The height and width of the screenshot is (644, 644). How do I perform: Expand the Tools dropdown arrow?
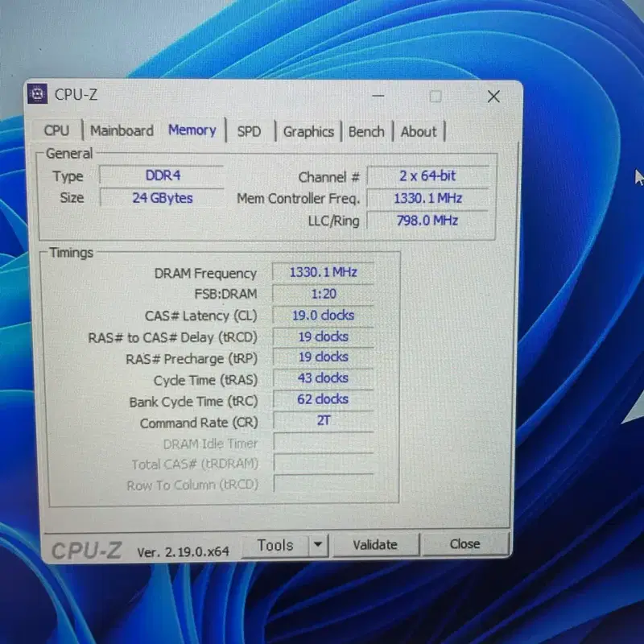pyautogui.click(x=317, y=545)
